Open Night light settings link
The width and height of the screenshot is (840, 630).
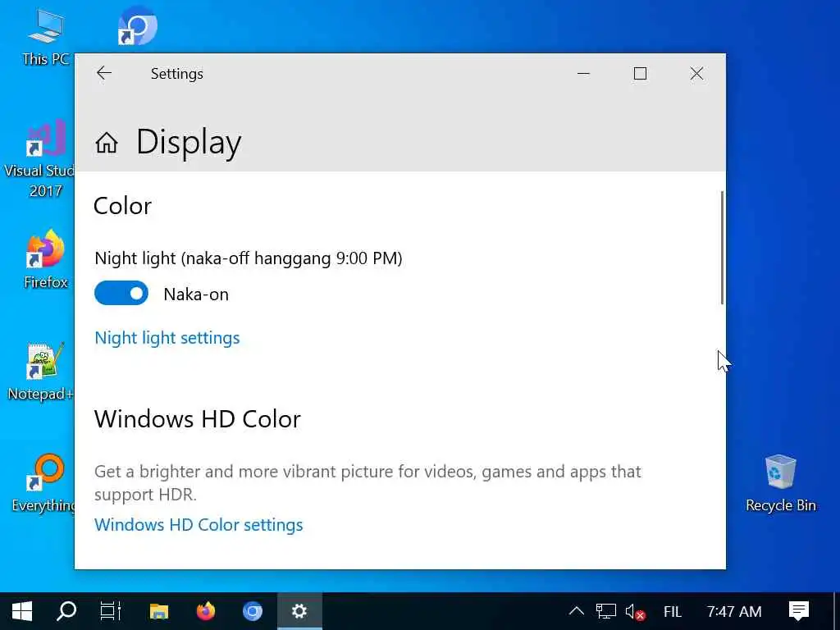[167, 338]
